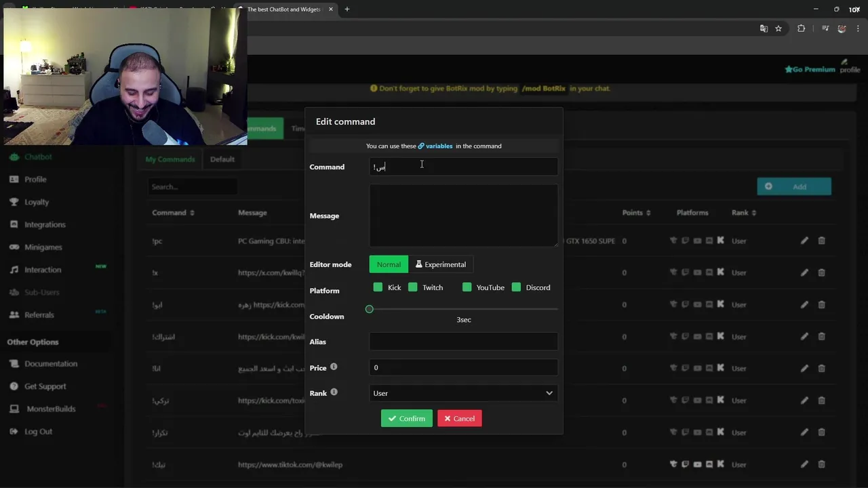Click the Alias input field
Viewport: 868px width, 488px height.
coord(463,342)
